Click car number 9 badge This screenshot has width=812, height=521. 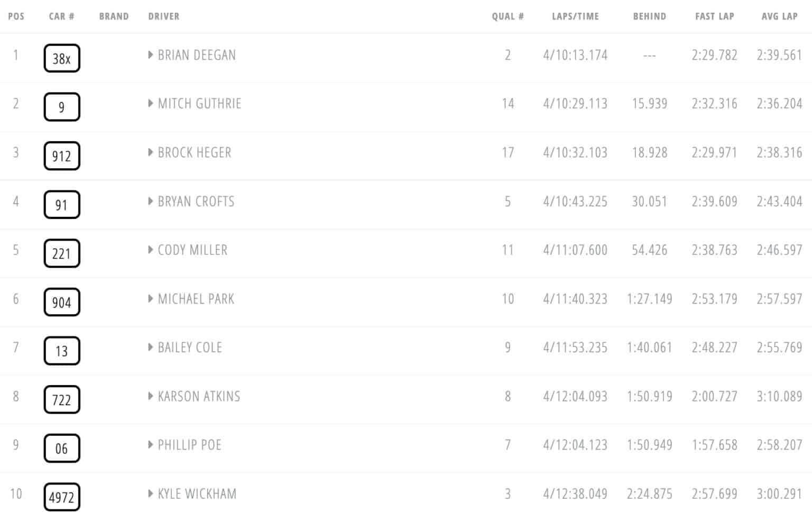[62, 107]
